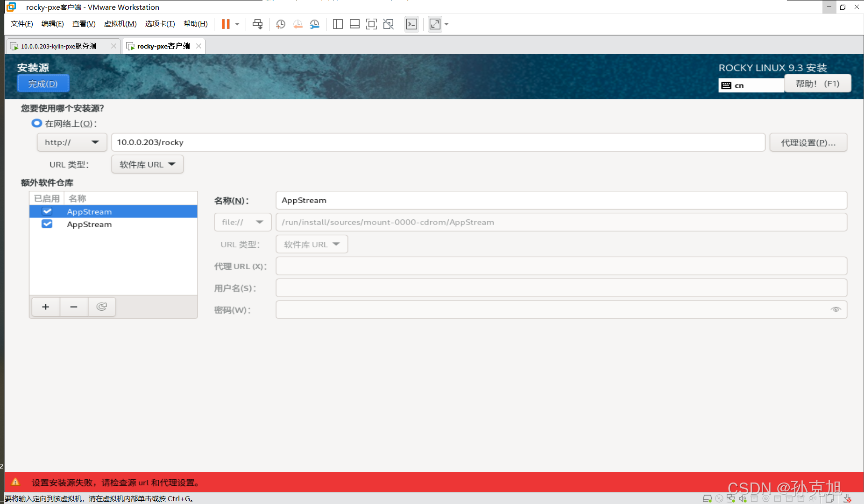
Task: Click the 10.0.0.203/rocky URL field
Action: point(438,142)
